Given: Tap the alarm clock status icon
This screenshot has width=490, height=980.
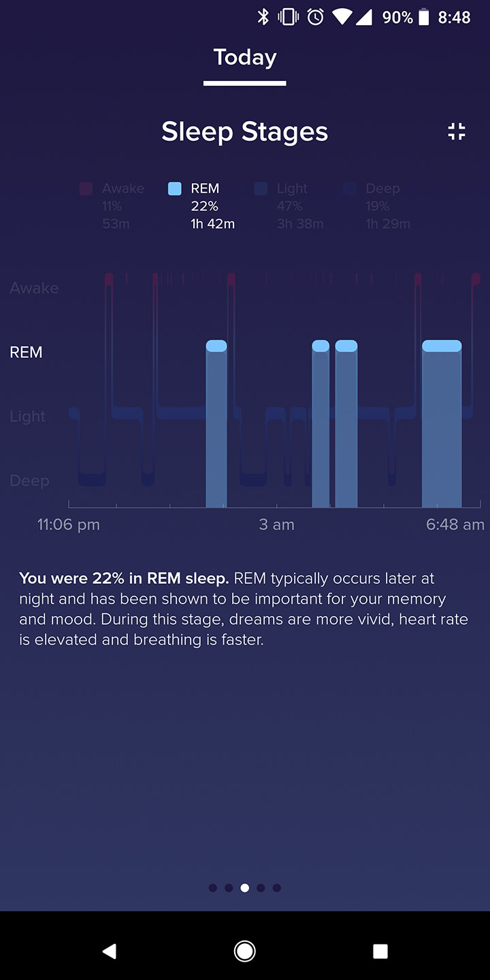Looking at the screenshot, I should click(316, 17).
